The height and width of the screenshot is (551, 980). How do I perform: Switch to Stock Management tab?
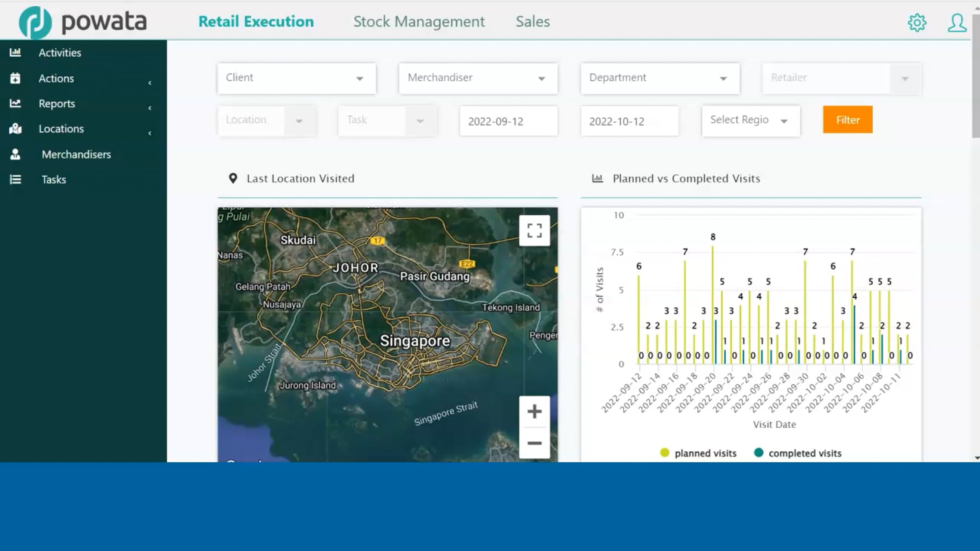(419, 22)
